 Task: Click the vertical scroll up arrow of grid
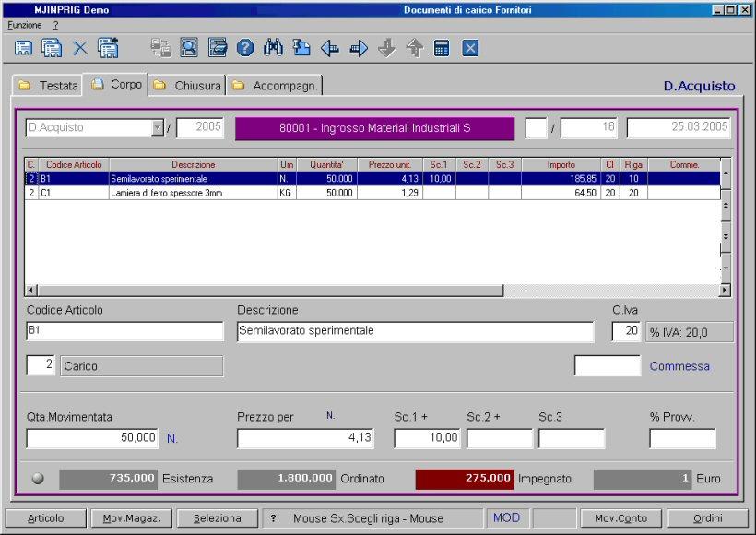726,172
